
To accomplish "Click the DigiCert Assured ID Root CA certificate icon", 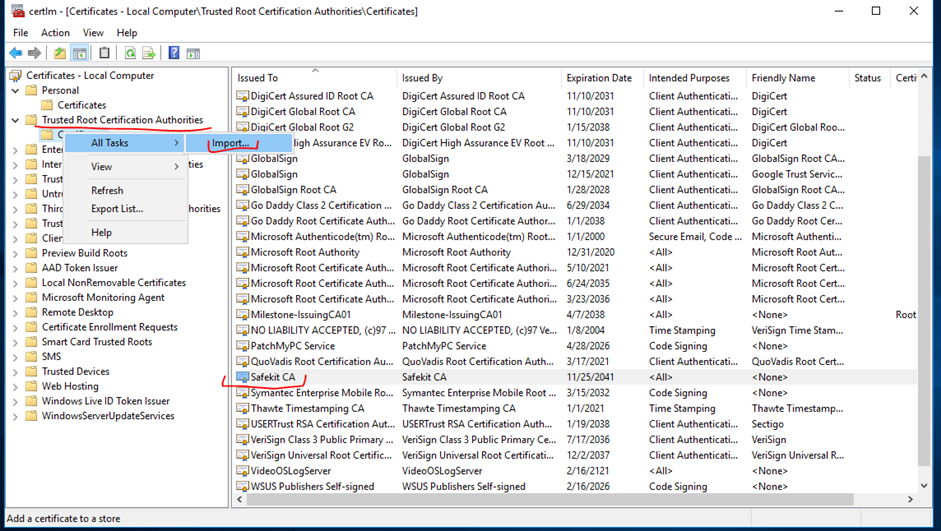I will click(x=242, y=96).
